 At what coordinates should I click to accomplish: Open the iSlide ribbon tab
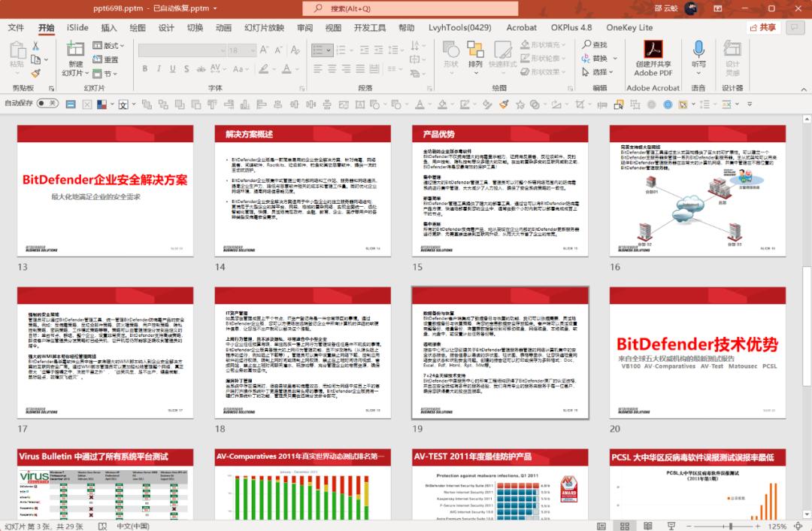click(77, 28)
